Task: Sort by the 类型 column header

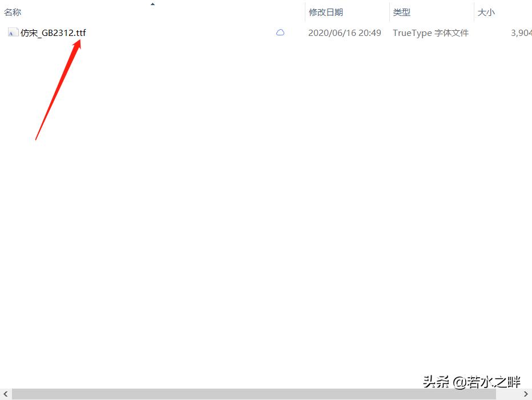Action: click(402, 11)
